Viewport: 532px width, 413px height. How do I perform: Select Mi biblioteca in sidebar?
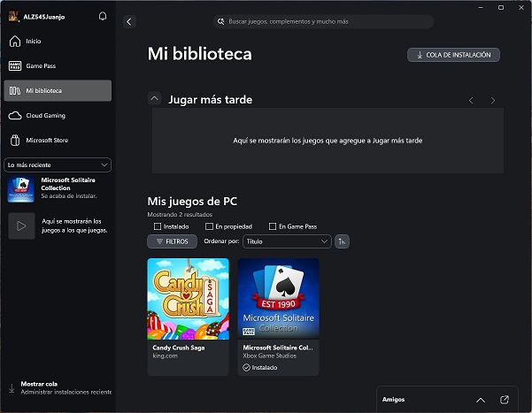click(58, 90)
